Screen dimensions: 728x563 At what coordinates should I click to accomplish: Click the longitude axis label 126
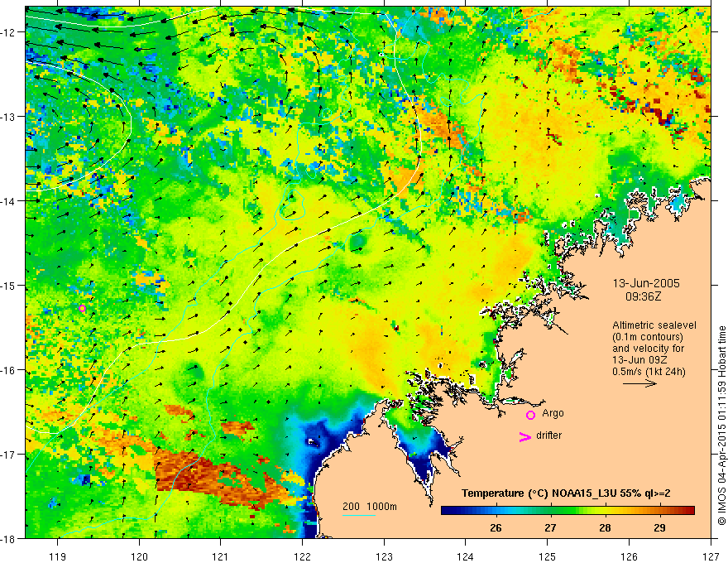click(x=629, y=557)
